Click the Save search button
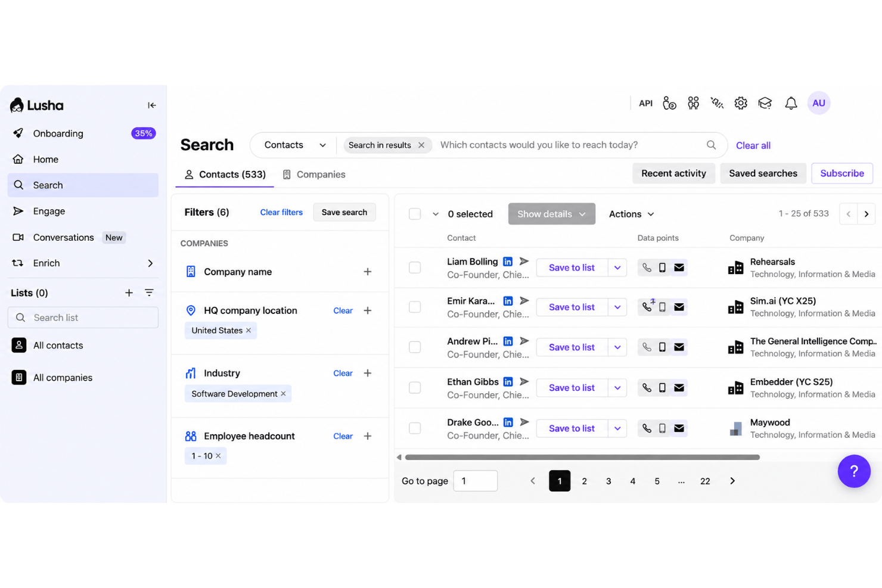882x588 pixels. click(x=344, y=212)
